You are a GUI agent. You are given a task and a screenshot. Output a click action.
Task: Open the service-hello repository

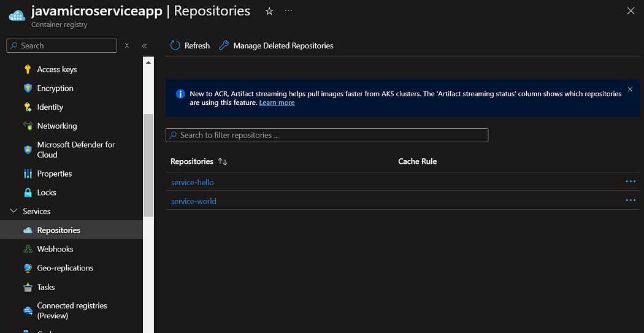click(192, 182)
